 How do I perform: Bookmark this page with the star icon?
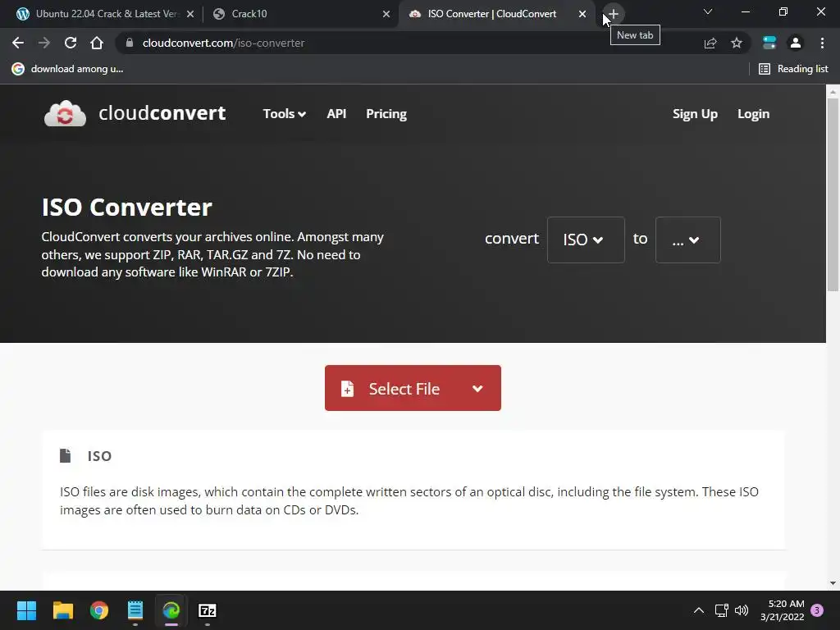(737, 43)
